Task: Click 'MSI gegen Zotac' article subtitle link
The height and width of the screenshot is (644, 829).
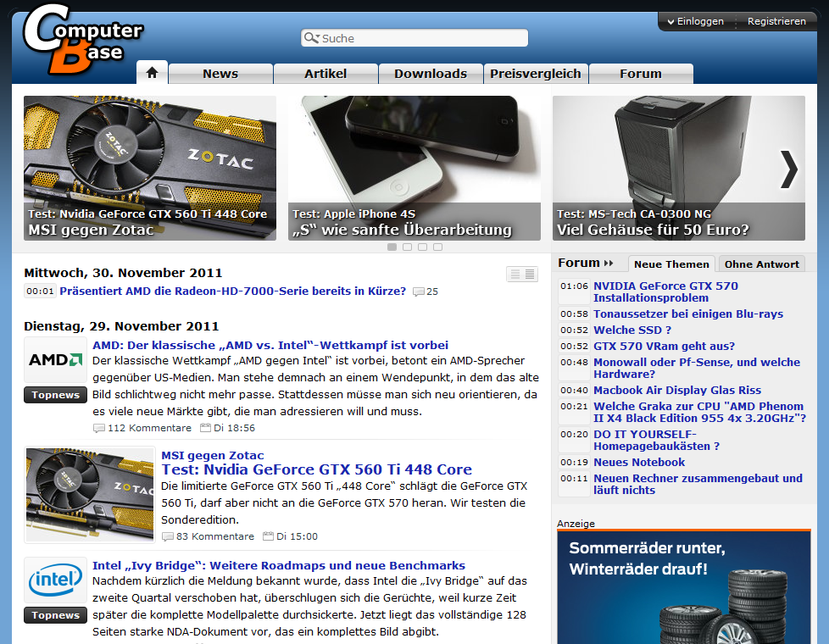Action: pos(213,455)
